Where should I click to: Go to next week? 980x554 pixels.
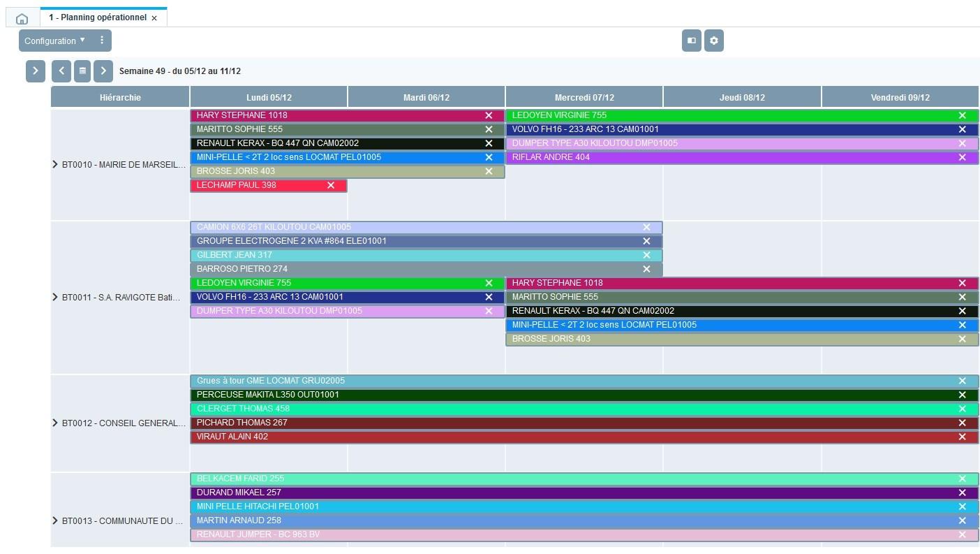pos(103,71)
